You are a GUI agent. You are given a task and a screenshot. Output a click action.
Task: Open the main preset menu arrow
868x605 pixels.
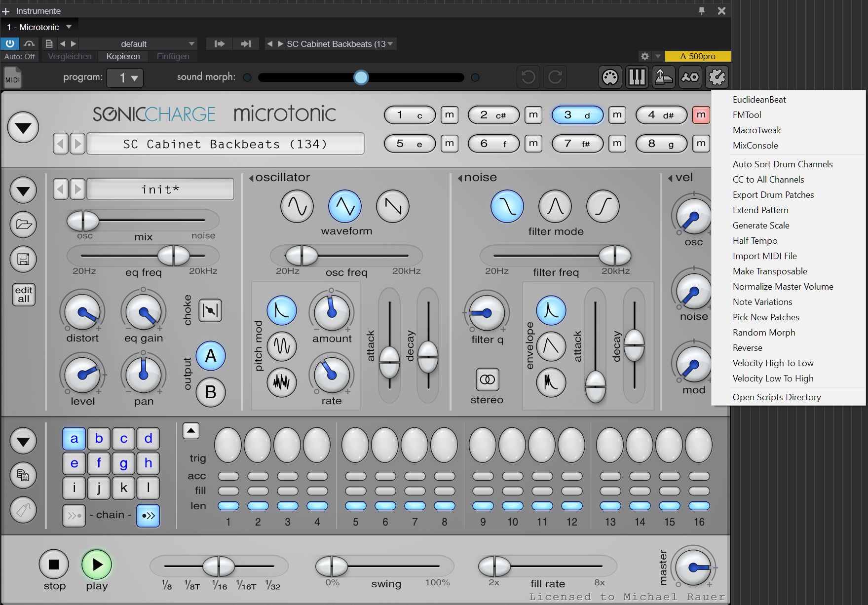tap(23, 128)
